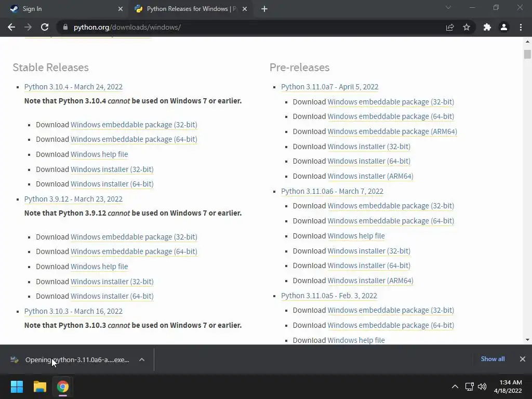Viewport: 532px width, 399px height.
Task: Click the address bar URL field
Action: [251, 27]
